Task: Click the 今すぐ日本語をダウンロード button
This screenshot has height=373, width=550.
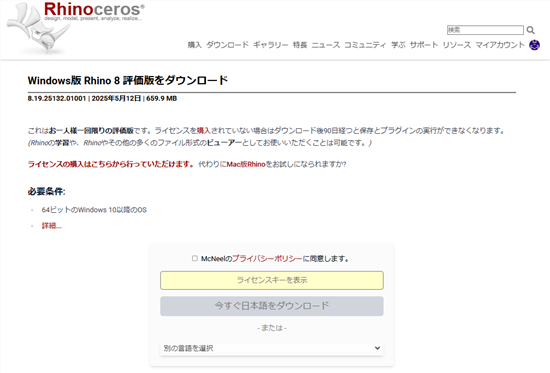Action: (x=272, y=306)
